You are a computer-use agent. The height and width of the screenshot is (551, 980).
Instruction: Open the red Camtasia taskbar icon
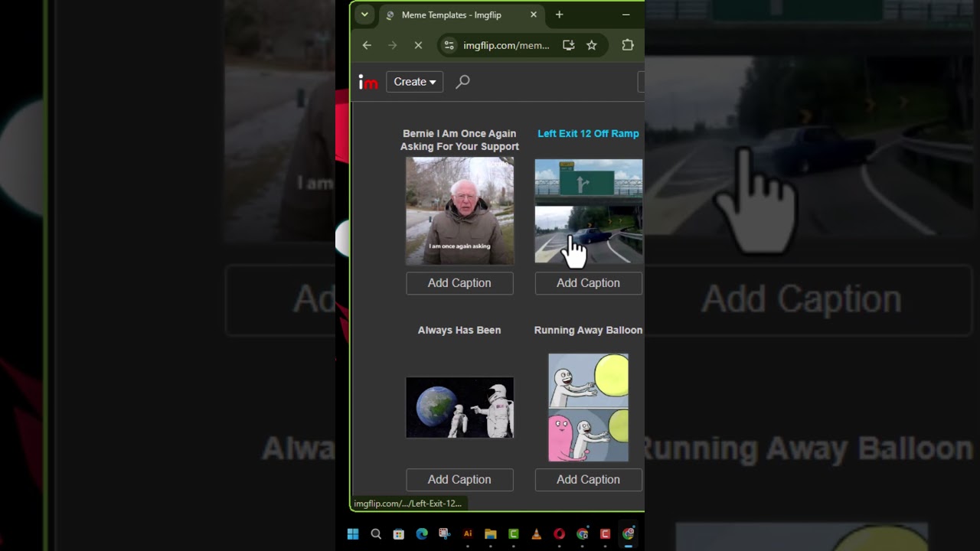(x=606, y=534)
